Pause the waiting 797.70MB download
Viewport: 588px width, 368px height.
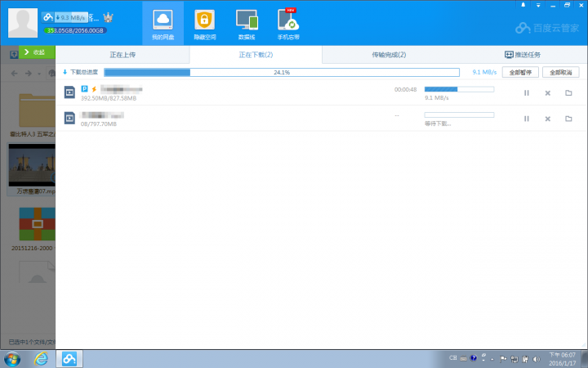click(527, 119)
